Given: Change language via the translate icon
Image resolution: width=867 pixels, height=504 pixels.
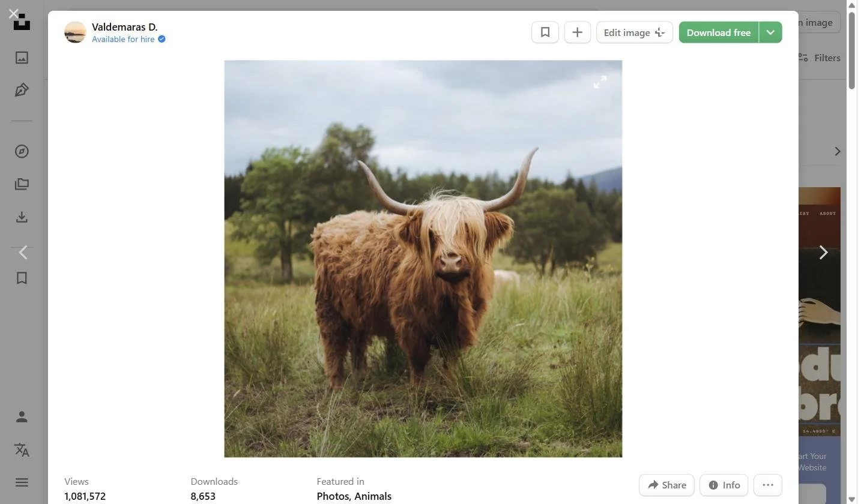Looking at the screenshot, I should (22, 450).
